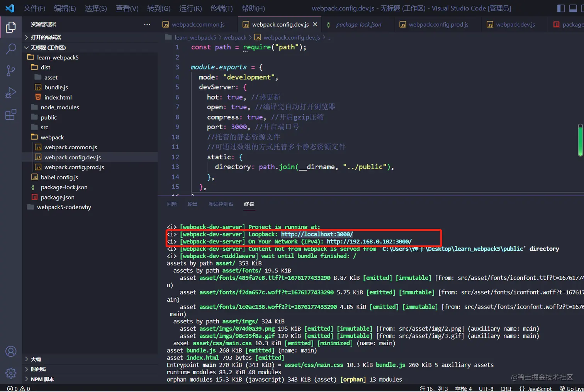Expand 大纲 section

tap(90, 359)
